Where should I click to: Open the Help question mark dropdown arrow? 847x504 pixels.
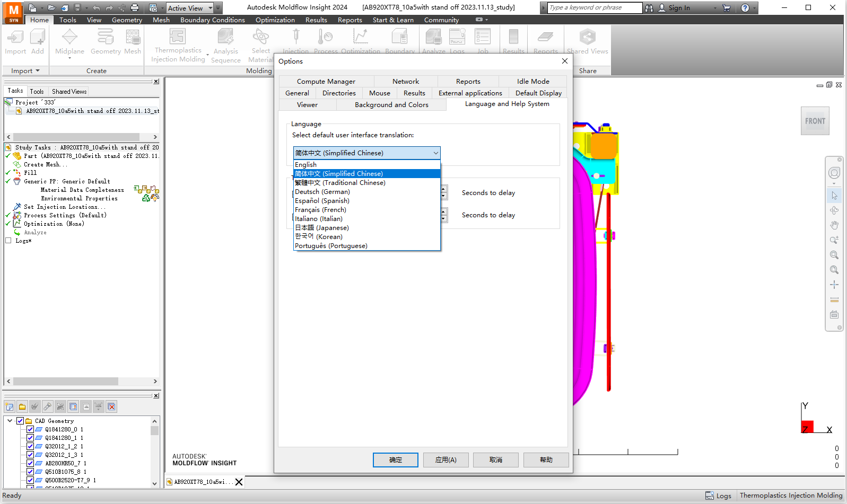[x=755, y=8]
